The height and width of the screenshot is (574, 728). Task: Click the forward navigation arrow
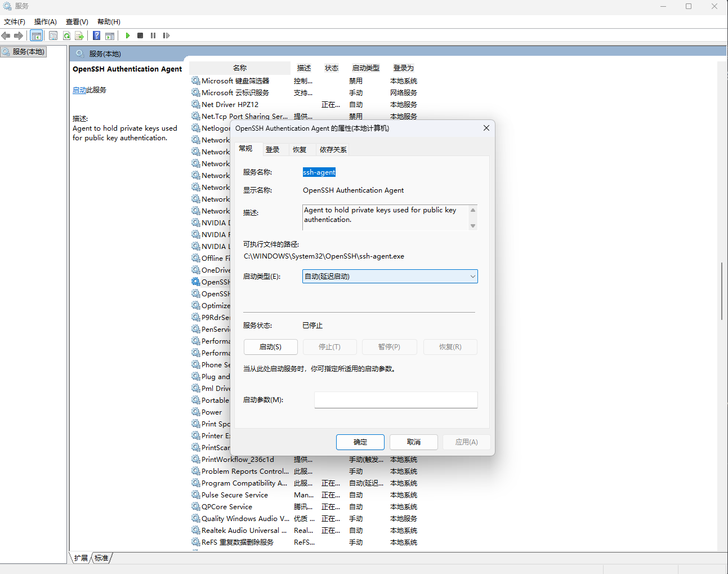pyautogui.click(x=19, y=35)
